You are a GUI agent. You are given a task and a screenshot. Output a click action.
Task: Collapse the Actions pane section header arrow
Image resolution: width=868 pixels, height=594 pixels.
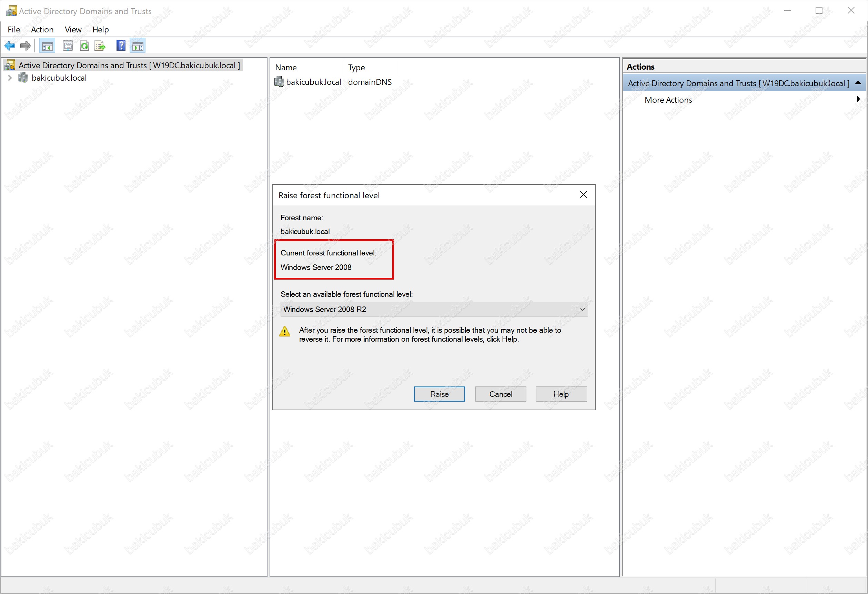pyautogui.click(x=858, y=83)
